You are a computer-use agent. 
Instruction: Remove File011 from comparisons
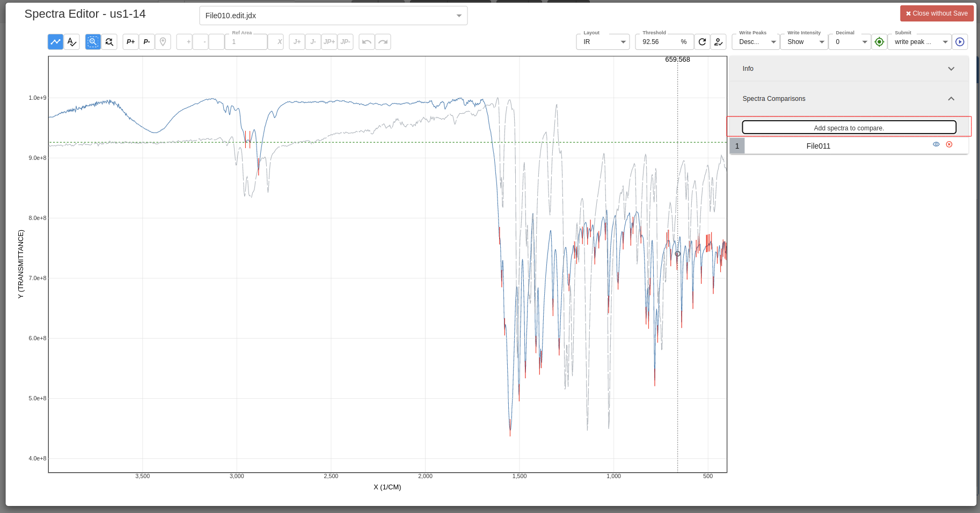(x=949, y=144)
